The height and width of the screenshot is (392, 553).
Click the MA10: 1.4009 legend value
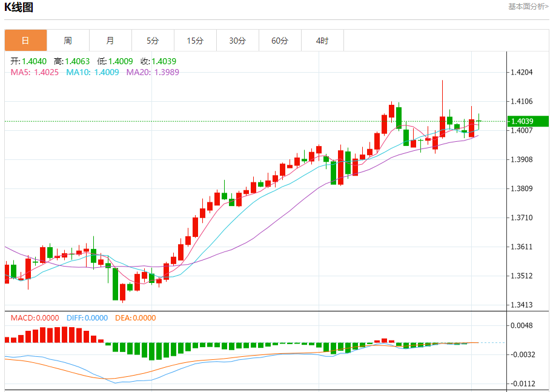pos(93,72)
